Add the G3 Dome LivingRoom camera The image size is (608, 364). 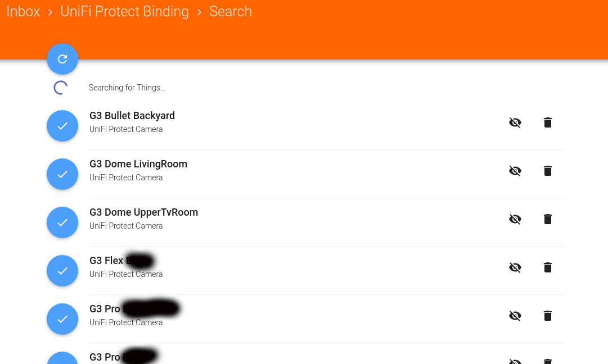[62, 174]
